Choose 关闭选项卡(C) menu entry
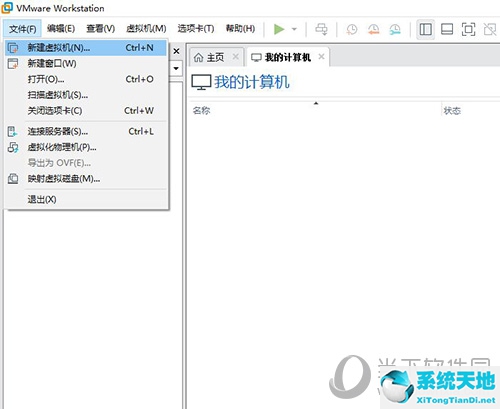This screenshot has height=409, width=500. coord(86,111)
